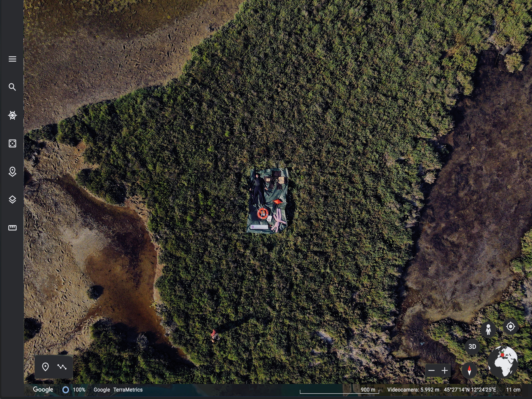Zoom in with the plus button
Image resolution: width=532 pixels, height=399 pixels.
point(444,370)
